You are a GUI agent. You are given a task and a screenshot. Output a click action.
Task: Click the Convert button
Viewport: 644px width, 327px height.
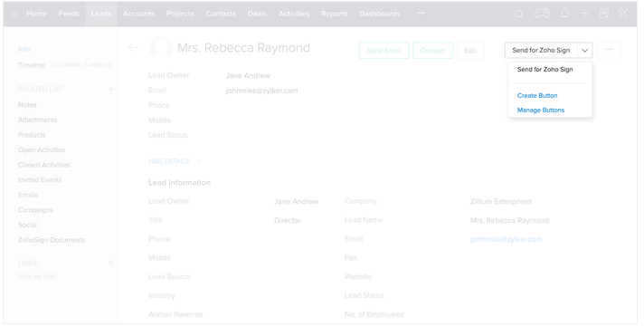(x=433, y=51)
